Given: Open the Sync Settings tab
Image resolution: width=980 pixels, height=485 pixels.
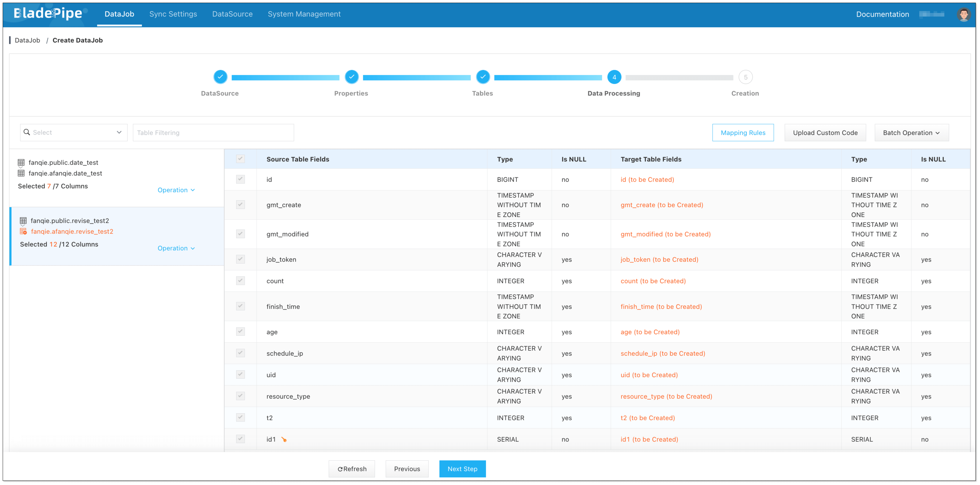Looking at the screenshot, I should pos(173,14).
